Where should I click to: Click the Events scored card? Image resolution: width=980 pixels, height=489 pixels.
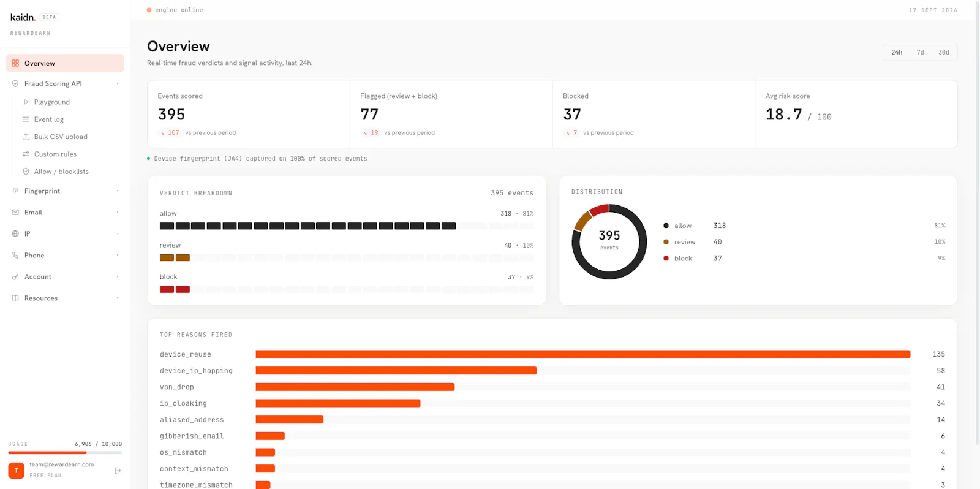click(249, 114)
